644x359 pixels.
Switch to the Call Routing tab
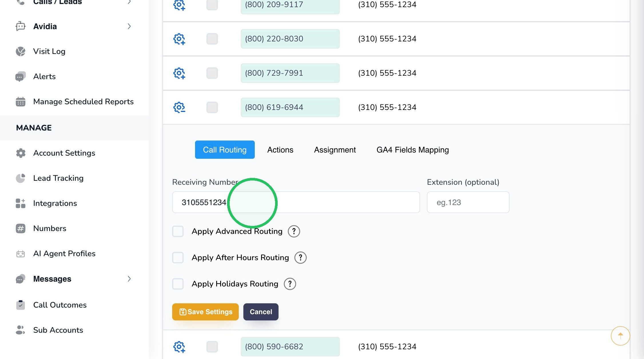coord(225,150)
